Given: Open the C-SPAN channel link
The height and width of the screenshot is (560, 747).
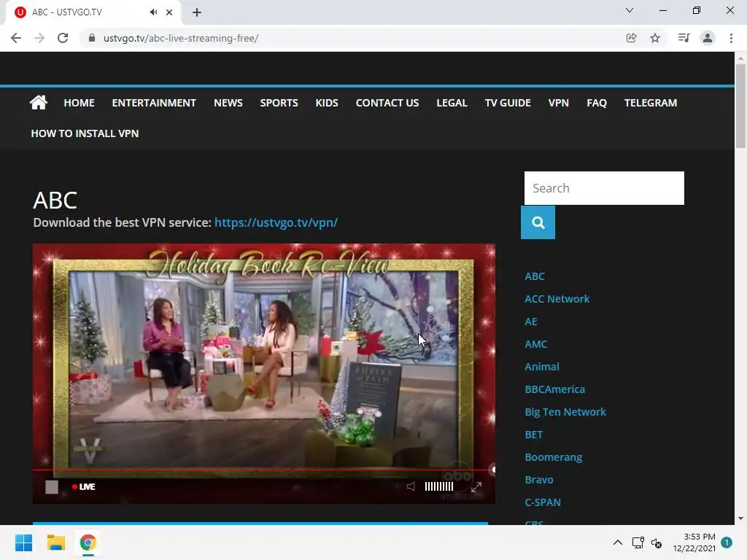Looking at the screenshot, I should point(543,502).
